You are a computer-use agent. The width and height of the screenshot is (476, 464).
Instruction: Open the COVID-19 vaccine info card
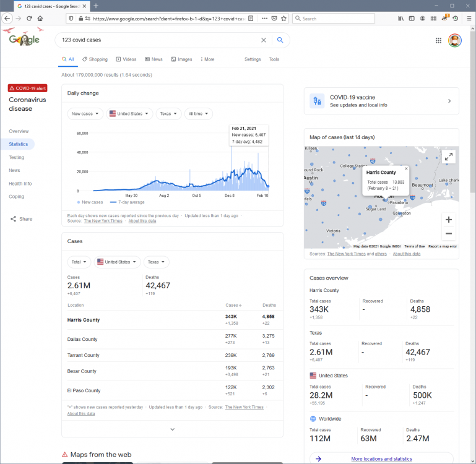[381, 101]
